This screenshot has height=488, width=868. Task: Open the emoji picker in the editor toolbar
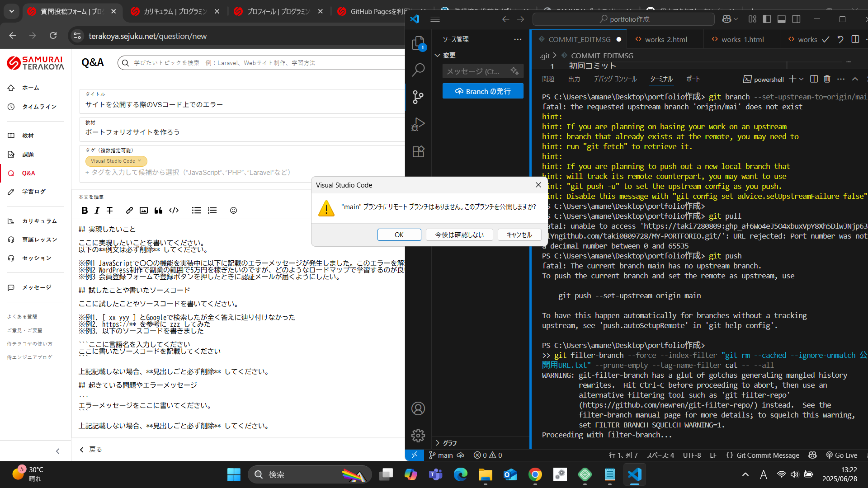tap(233, 210)
